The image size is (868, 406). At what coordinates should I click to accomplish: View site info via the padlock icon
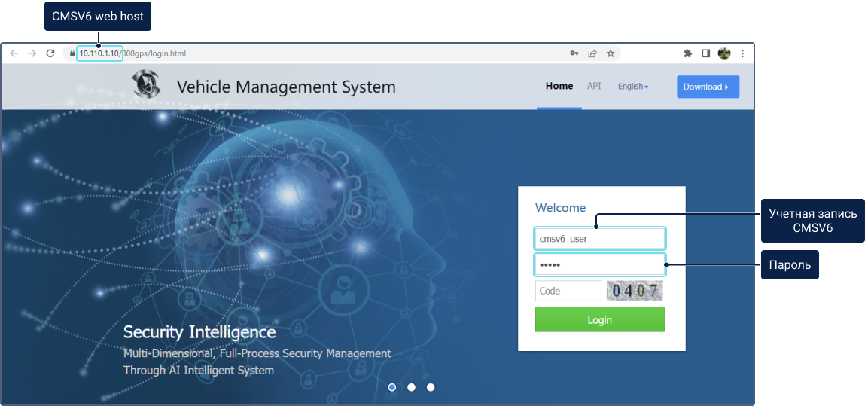pos(72,53)
